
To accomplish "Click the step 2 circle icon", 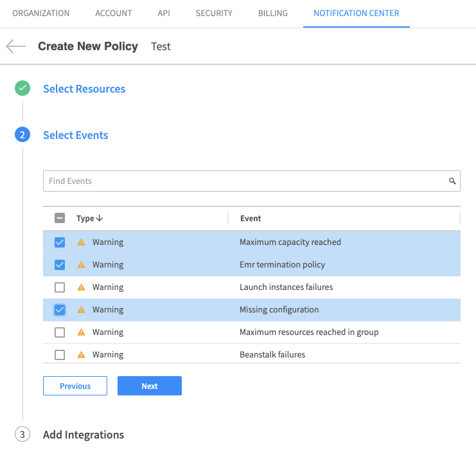I will point(22,135).
